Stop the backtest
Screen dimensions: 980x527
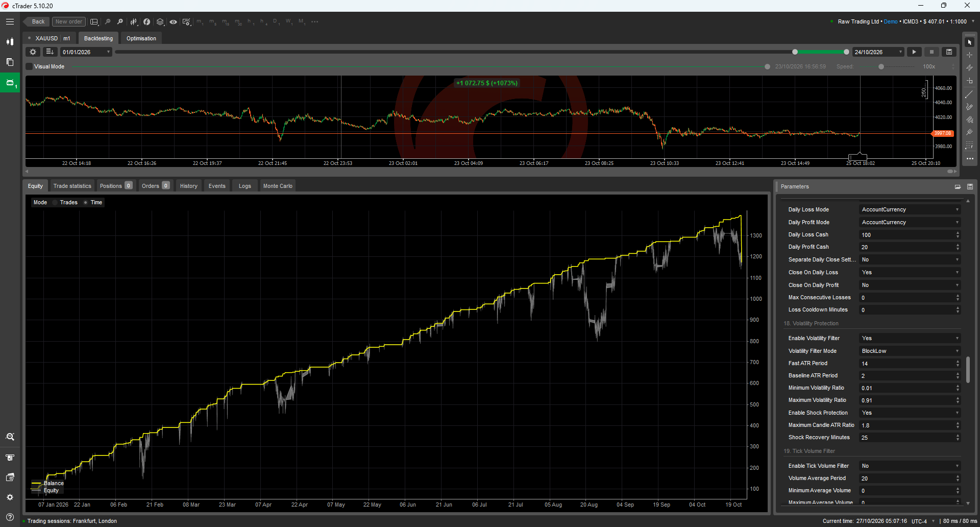[932, 52]
